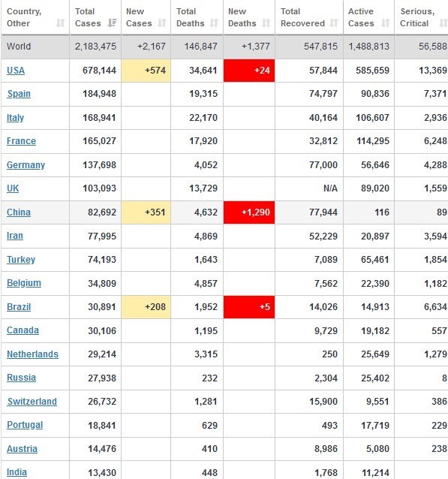Viewport: 448px width, 479px height.
Task: Click the Total Deaths sort arrows
Action: click(214, 23)
